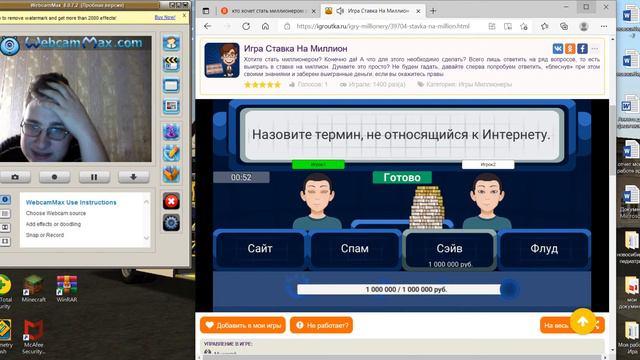Viewport: 640px width, 360px height.
Task: Choose answer Сэйв
Action: tap(449, 250)
